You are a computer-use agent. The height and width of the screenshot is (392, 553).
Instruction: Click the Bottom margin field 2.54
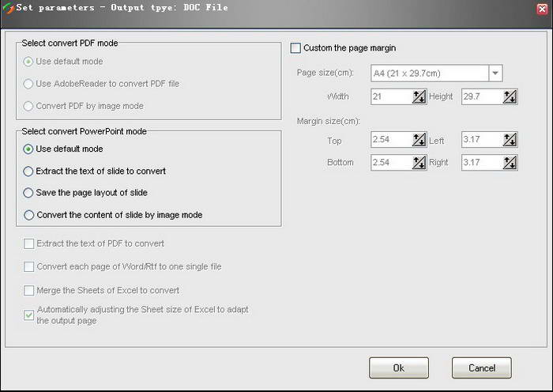pos(392,163)
